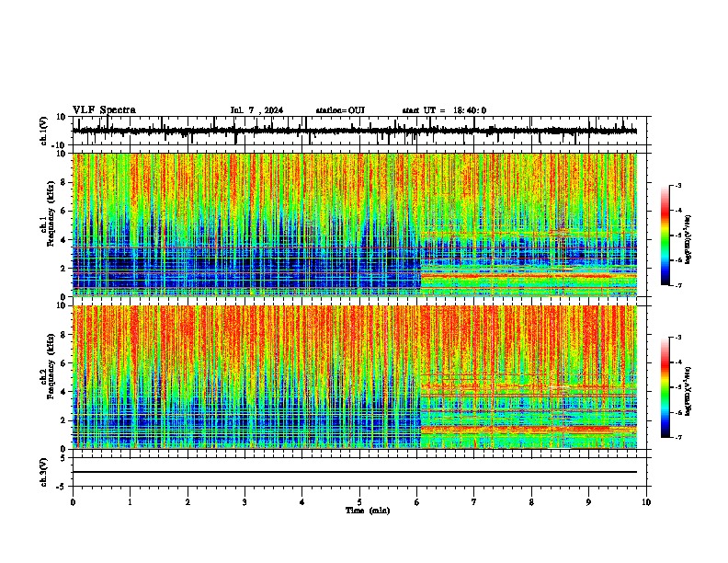Click the time axis tick label "10"
The image size is (728, 563).
646,502
